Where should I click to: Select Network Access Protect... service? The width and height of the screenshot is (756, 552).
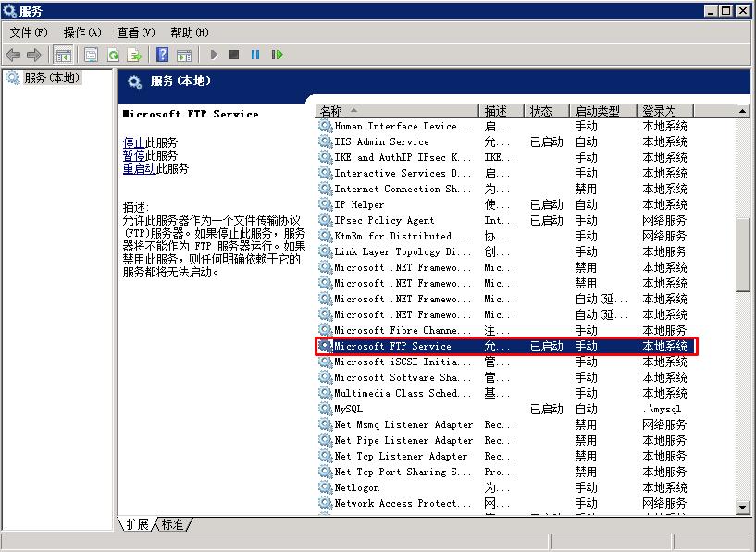[505, 503]
